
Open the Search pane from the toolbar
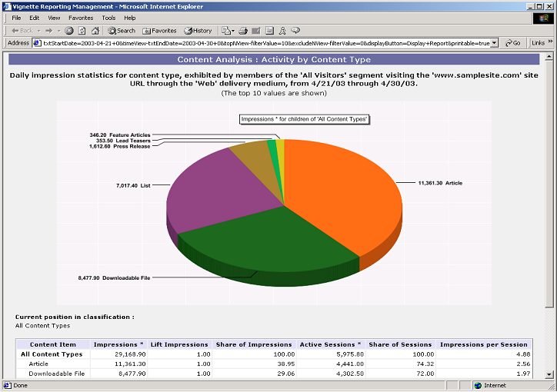(x=122, y=31)
